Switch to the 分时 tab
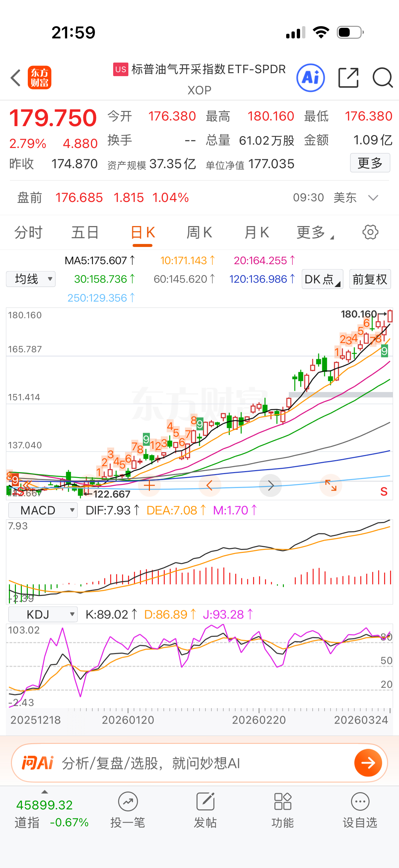The height and width of the screenshot is (868, 399). click(x=29, y=232)
